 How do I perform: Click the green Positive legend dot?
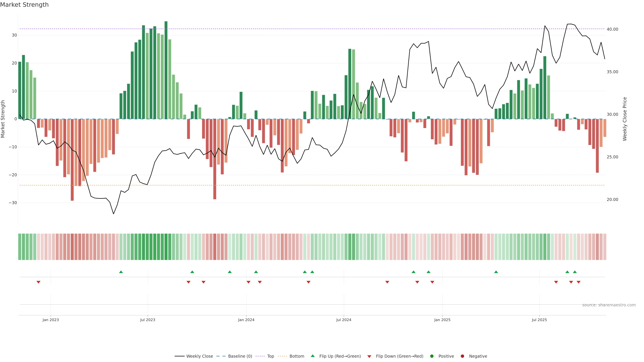[432, 356]
